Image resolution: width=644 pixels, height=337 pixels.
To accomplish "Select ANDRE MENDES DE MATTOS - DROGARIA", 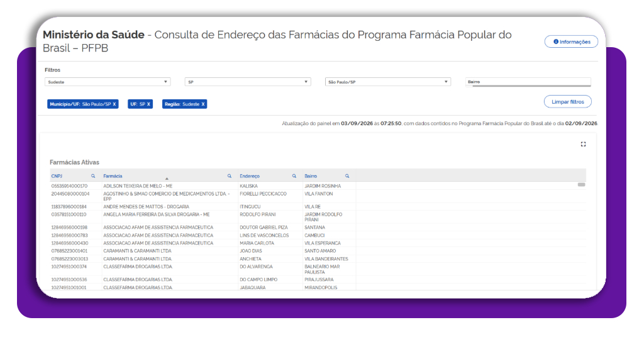I will pyautogui.click(x=146, y=207).
